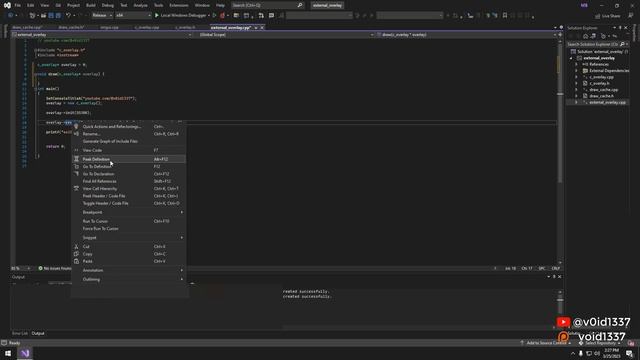Select c_overlay.h in Solution Explorer
This screenshot has width=640, height=360.
pyautogui.click(x=599, y=83)
